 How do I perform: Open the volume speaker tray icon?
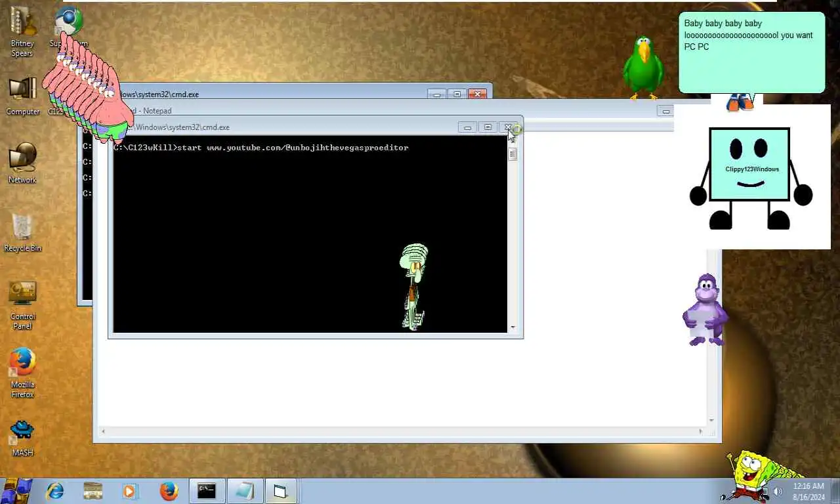coord(778,491)
